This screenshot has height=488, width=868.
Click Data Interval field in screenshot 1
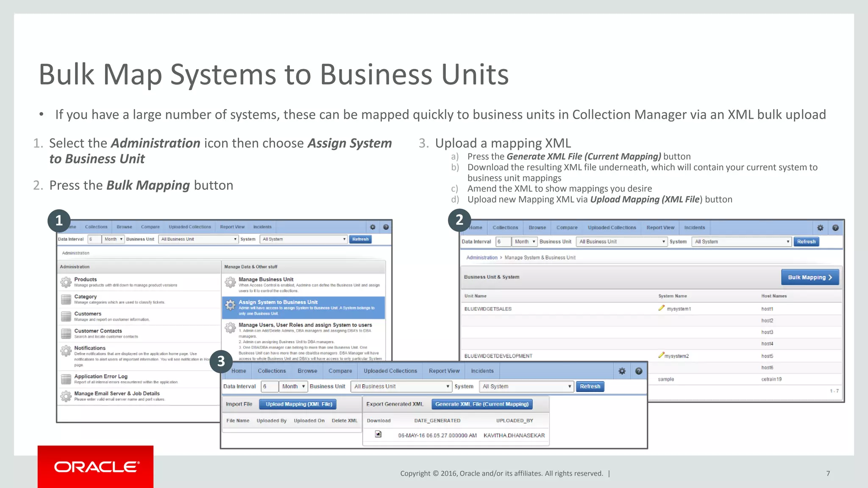95,239
